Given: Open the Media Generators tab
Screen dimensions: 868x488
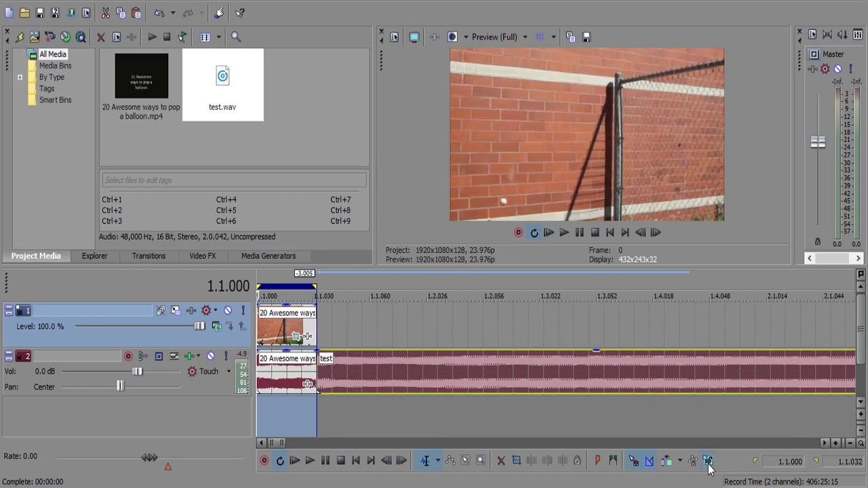Looking at the screenshot, I should click(269, 256).
